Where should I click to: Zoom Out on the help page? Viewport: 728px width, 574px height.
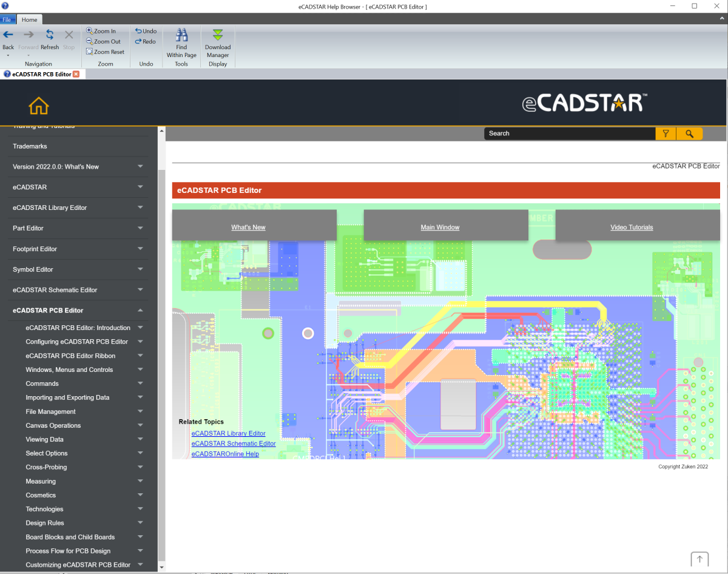pyautogui.click(x=103, y=41)
